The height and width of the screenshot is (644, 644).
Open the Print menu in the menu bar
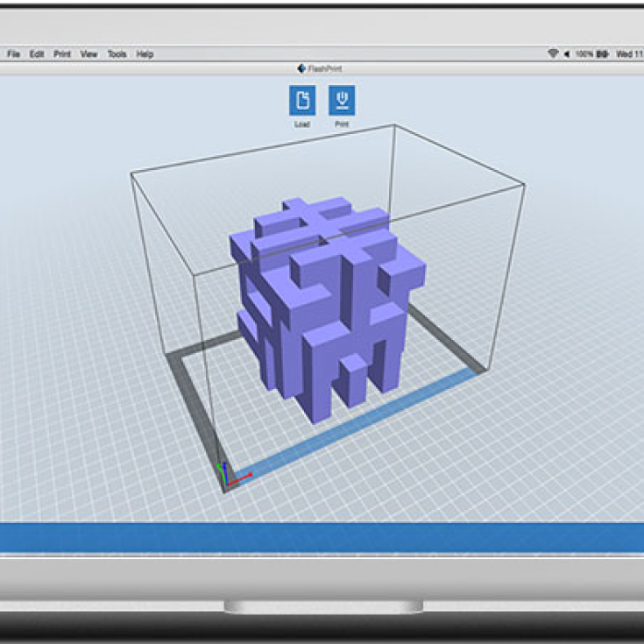click(62, 54)
